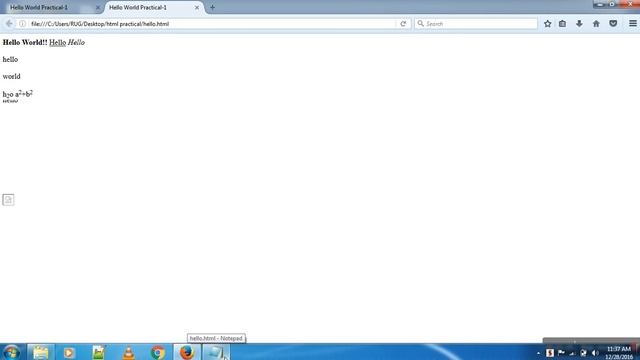Open the Windows Start button
The height and width of the screenshot is (360, 640).
tap(11, 352)
